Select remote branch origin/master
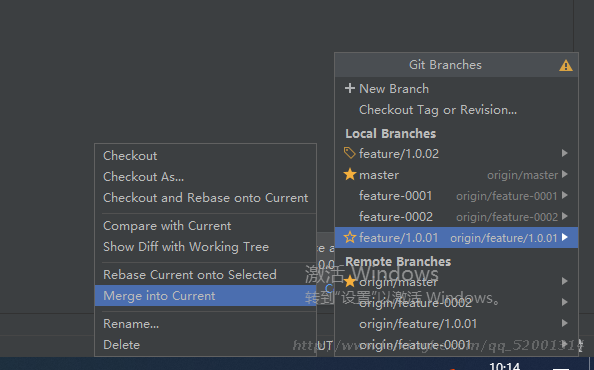594x370 pixels. (x=456, y=281)
